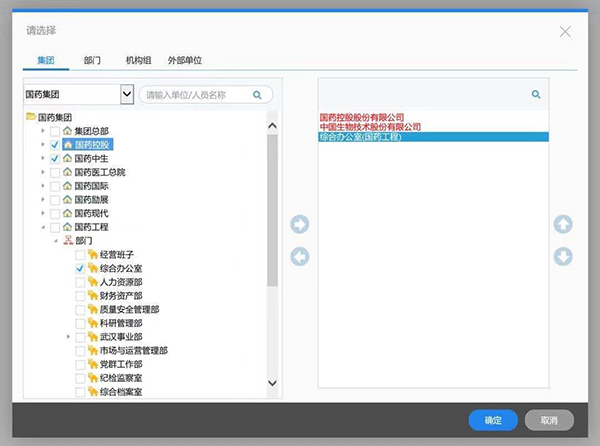Click the department icon beside 人力资源部
Image resolution: width=600 pixels, height=446 pixels.
93,282
